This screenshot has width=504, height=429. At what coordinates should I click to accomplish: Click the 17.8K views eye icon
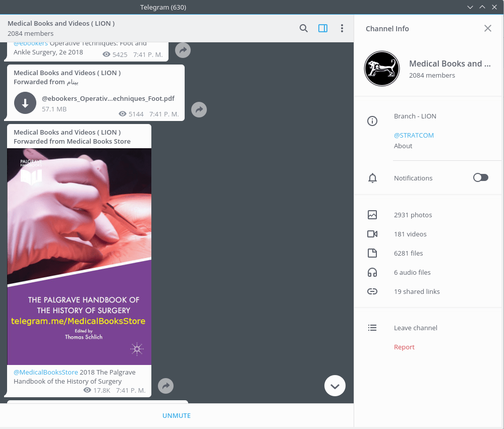pos(87,390)
